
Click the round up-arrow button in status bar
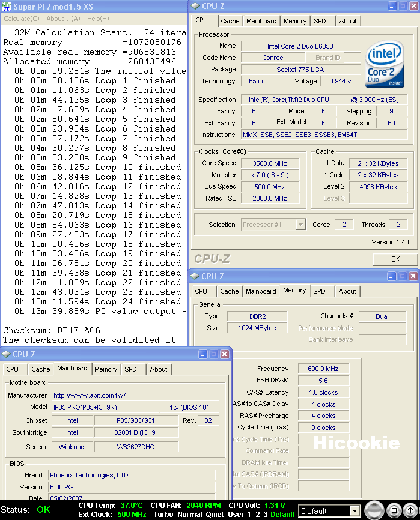coord(410,510)
